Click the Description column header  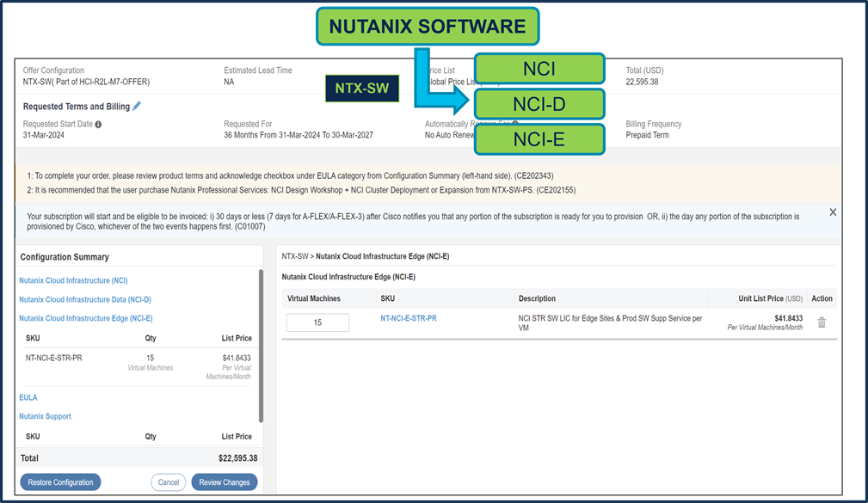(x=537, y=298)
